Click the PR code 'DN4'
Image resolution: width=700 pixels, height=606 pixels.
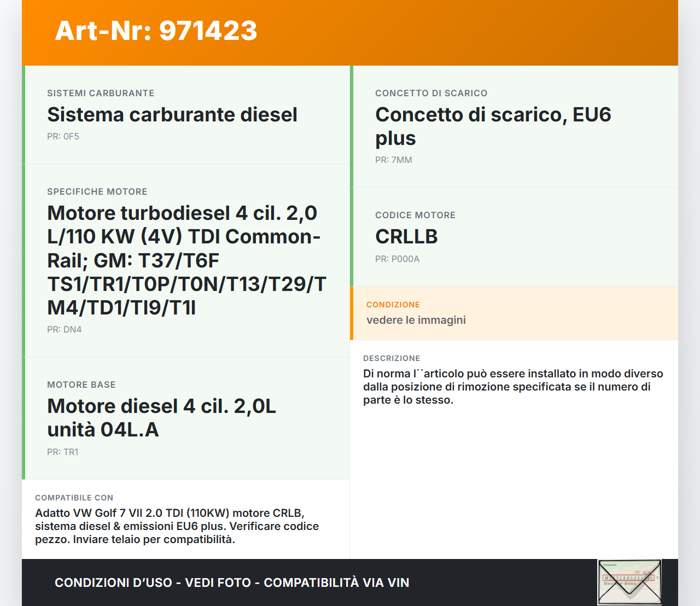(64, 329)
